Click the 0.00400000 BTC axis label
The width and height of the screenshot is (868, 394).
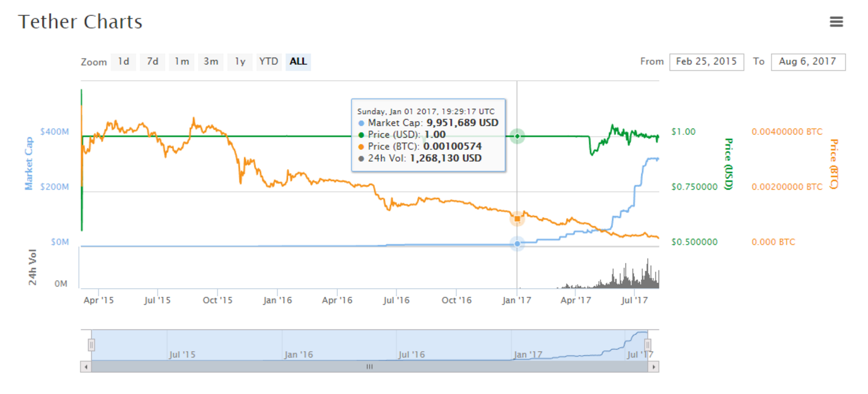787,132
